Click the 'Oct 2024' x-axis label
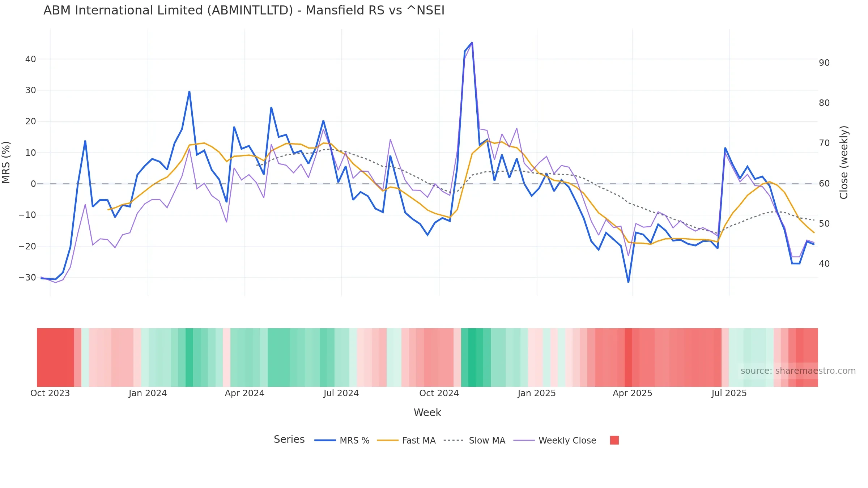 coord(439,393)
